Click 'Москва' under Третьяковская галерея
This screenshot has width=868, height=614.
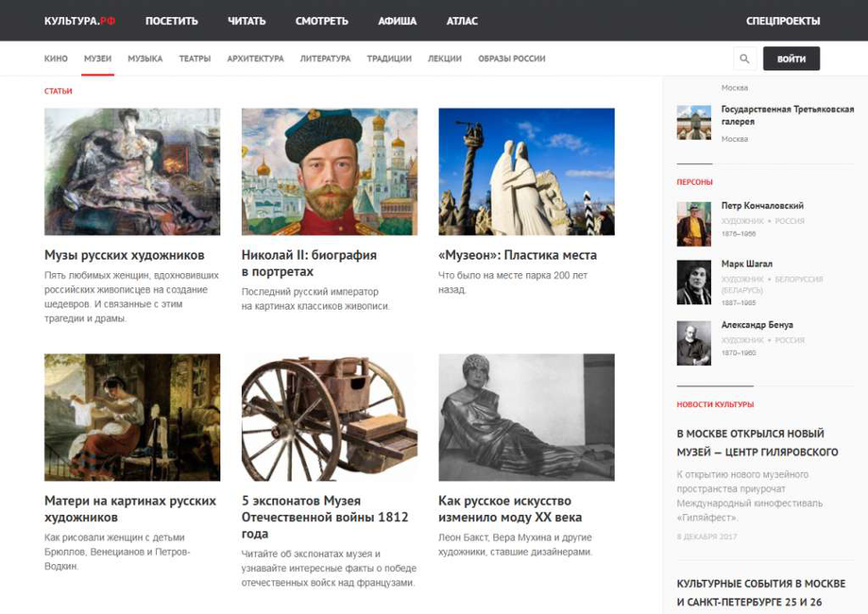[x=735, y=139]
